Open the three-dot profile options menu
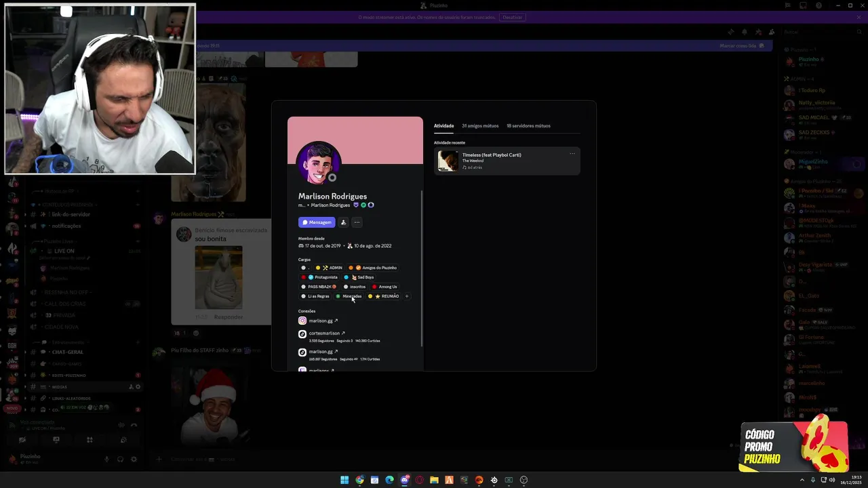 point(357,222)
